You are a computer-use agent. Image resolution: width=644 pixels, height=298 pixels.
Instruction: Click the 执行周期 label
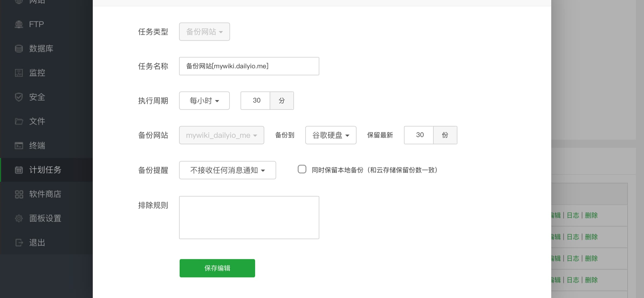(x=153, y=101)
